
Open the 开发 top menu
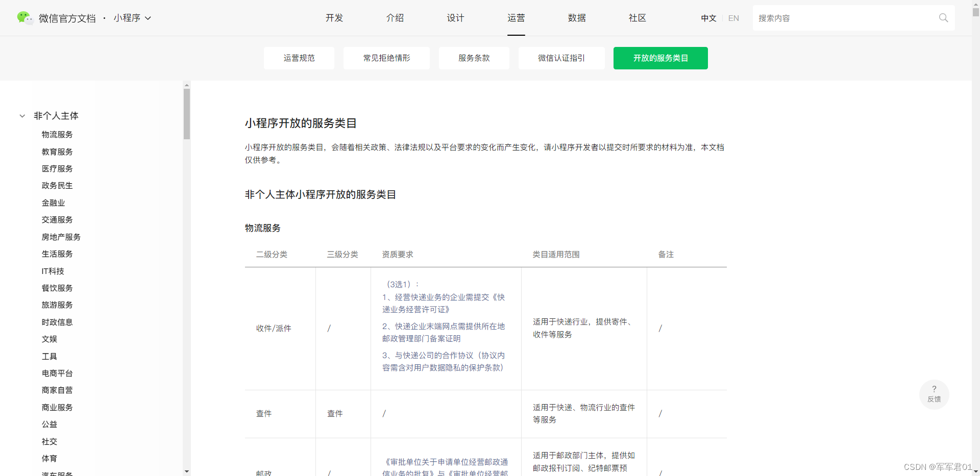coord(334,18)
